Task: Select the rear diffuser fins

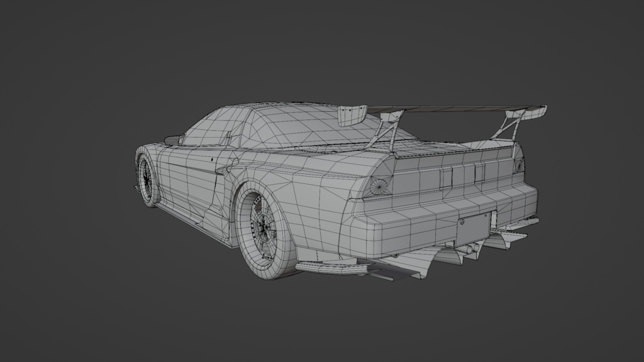Action: click(441, 256)
